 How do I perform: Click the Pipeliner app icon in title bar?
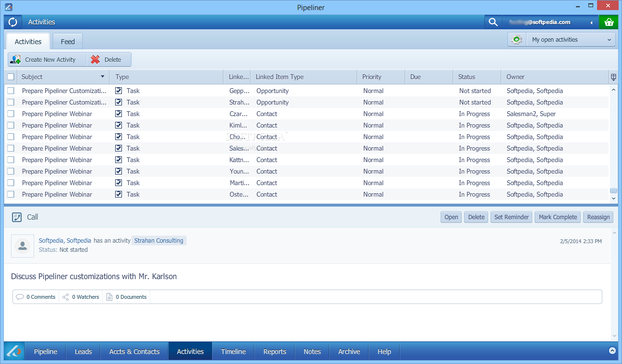click(x=8, y=7)
